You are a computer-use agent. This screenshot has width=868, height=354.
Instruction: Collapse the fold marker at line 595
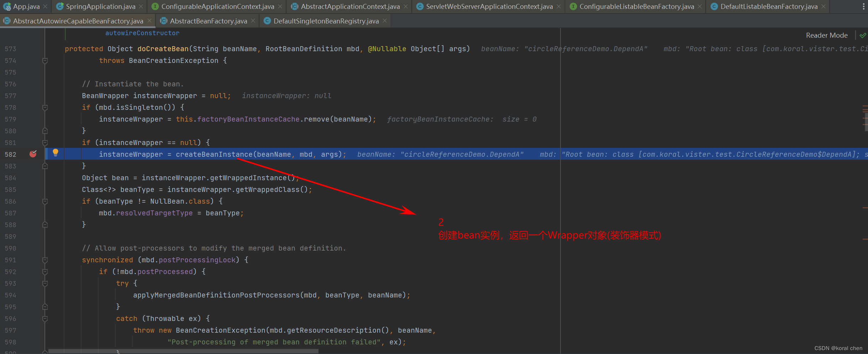point(45,307)
